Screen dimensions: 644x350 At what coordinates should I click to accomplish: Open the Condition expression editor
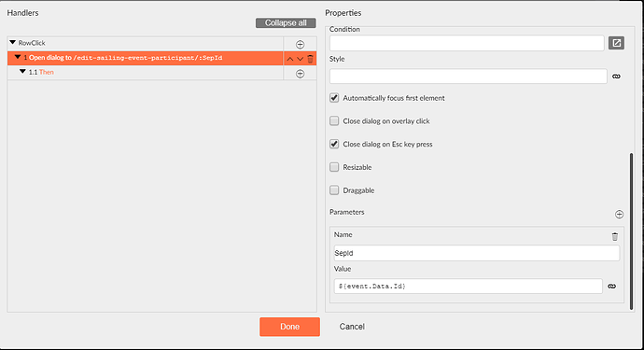[x=617, y=43]
